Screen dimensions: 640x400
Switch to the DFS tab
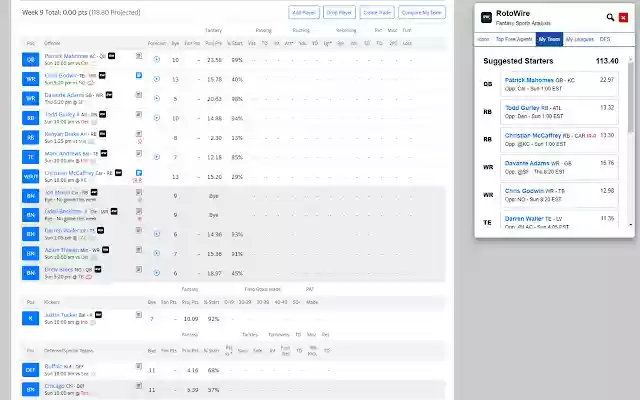tap(605, 39)
